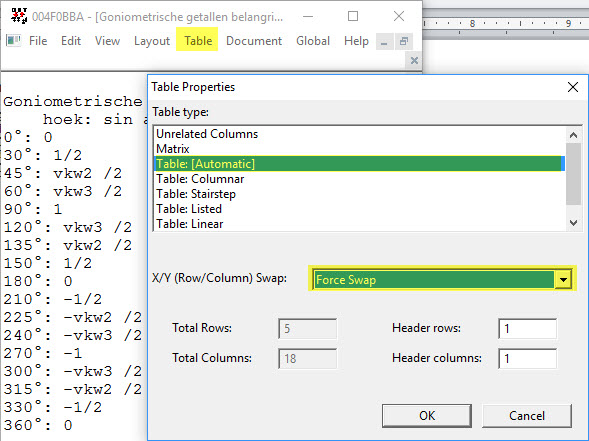Open the File menu
Viewport: 589px width, 441px height.
pyautogui.click(x=38, y=41)
